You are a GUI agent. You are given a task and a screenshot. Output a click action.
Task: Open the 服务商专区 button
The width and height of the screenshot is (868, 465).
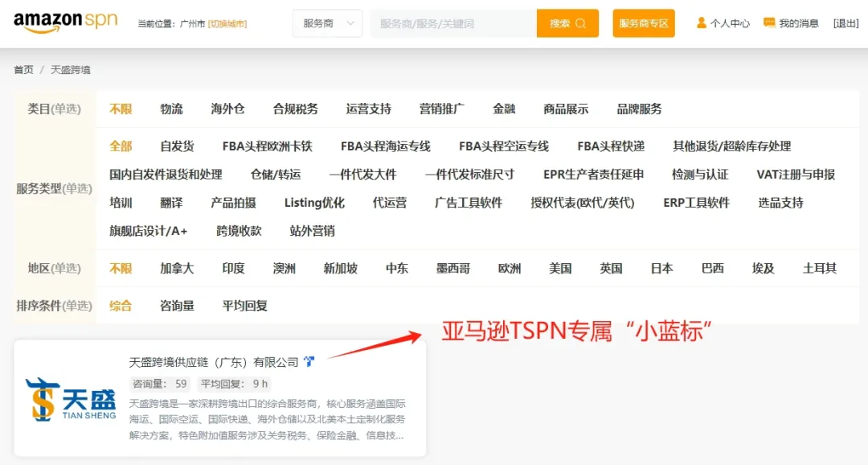(643, 23)
